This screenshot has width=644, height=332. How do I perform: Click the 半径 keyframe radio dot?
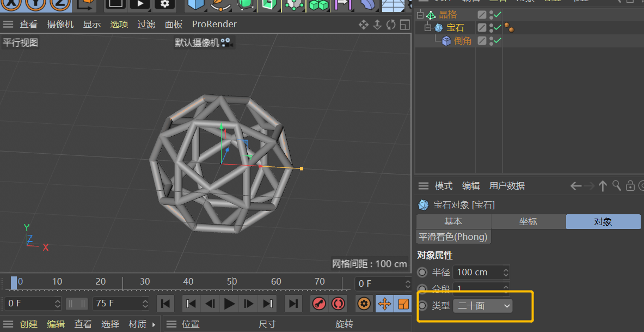click(x=422, y=272)
